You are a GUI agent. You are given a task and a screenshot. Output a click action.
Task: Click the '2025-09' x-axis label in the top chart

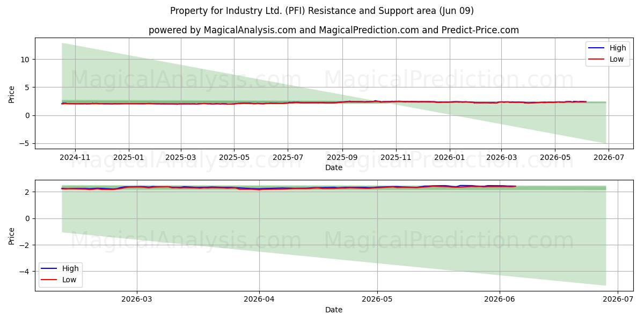point(342,158)
